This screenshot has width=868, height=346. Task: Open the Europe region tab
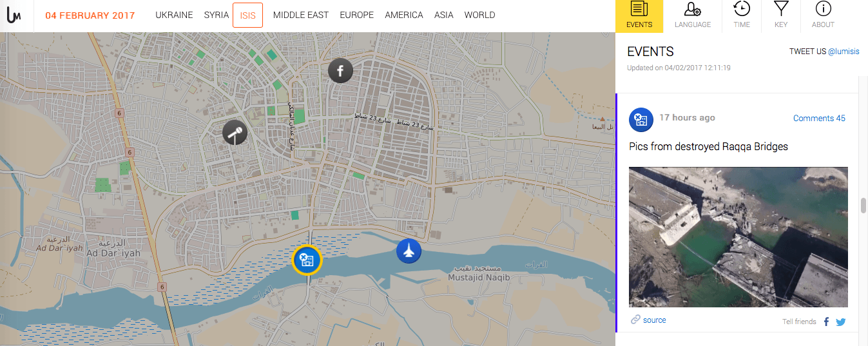(x=357, y=15)
